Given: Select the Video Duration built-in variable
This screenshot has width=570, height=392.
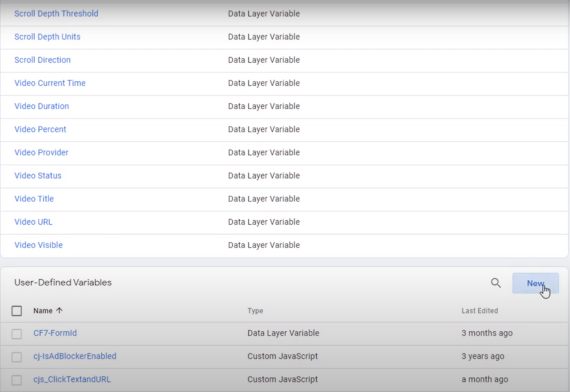Looking at the screenshot, I should click(41, 106).
